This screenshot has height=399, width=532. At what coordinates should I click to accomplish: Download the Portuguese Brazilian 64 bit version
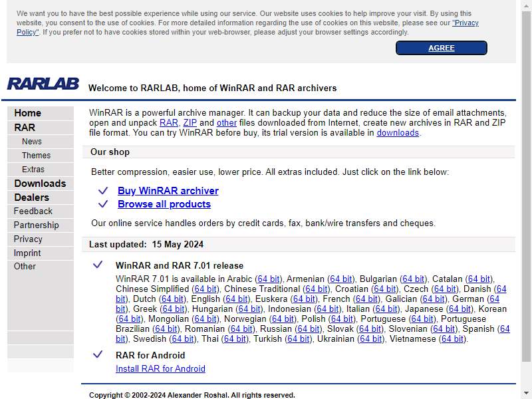(166, 329)
